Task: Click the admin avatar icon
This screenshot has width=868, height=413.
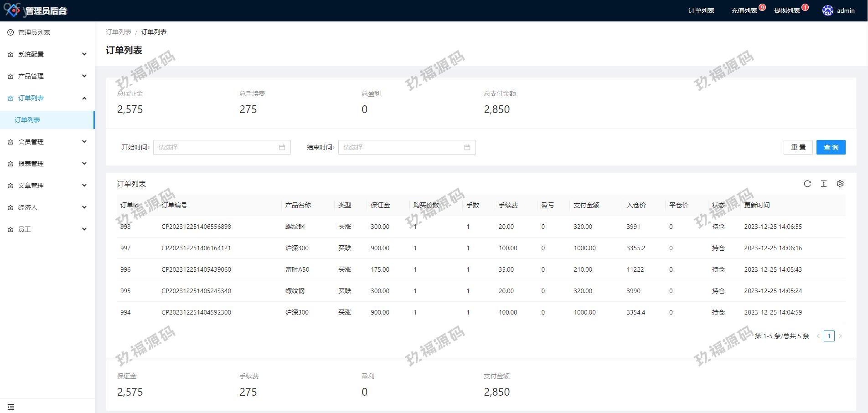Action: [827, 10]
